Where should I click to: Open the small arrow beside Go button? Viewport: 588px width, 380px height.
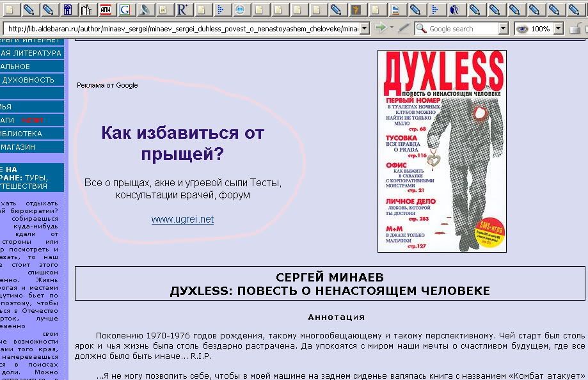click(392, 28)
